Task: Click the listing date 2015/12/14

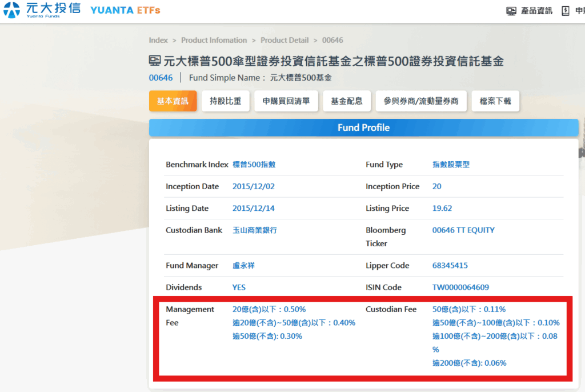Action: (253, 208)
